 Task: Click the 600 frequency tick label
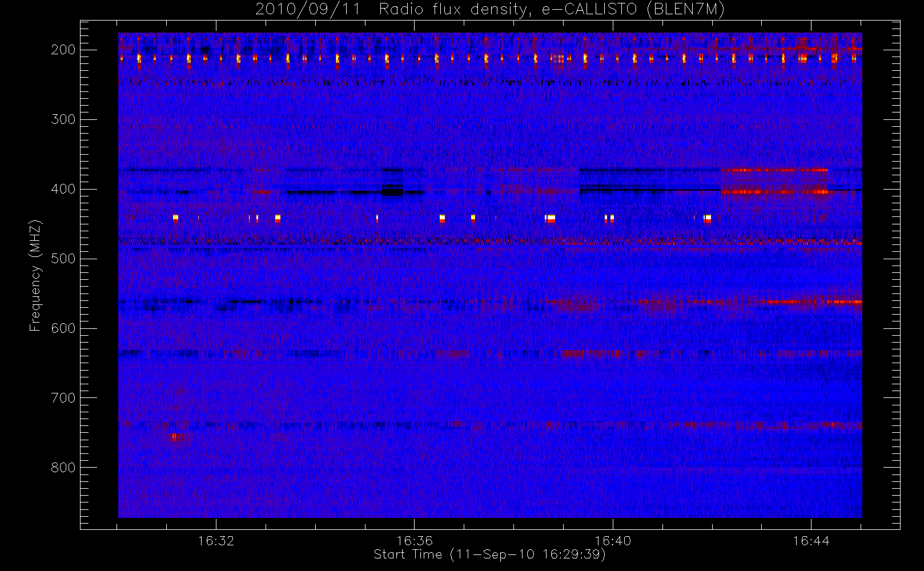coord(63,328)
